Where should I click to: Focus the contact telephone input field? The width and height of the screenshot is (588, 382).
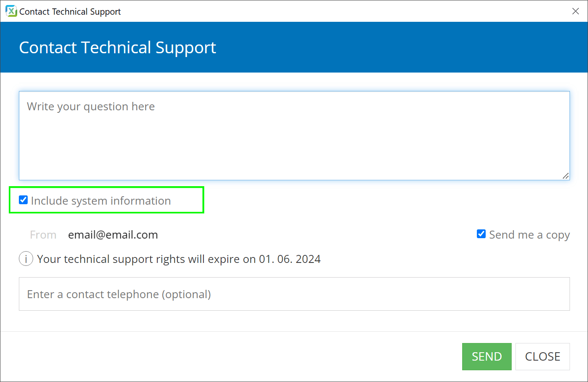[x=294, y=294]
